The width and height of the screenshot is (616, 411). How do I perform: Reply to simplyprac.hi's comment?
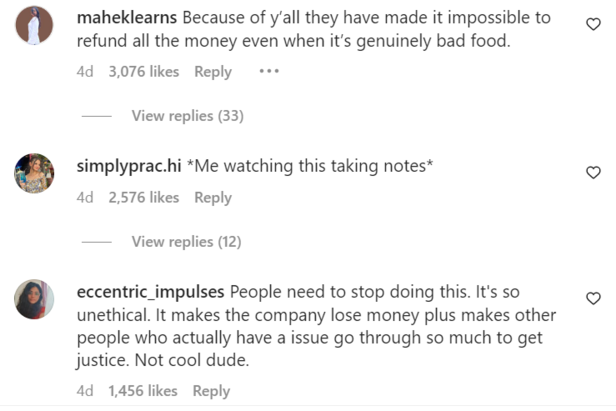pyautogui.click(x=212, y=198)
